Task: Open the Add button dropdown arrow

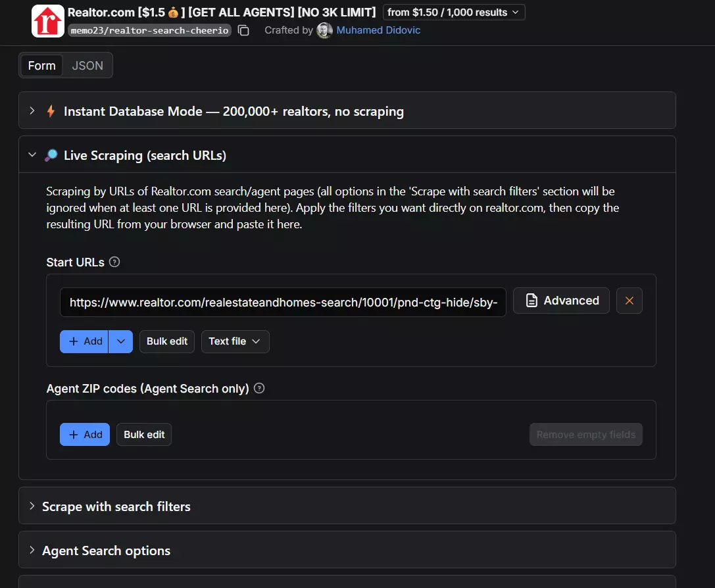Action: pyautogui.click(x=121, y=341)
